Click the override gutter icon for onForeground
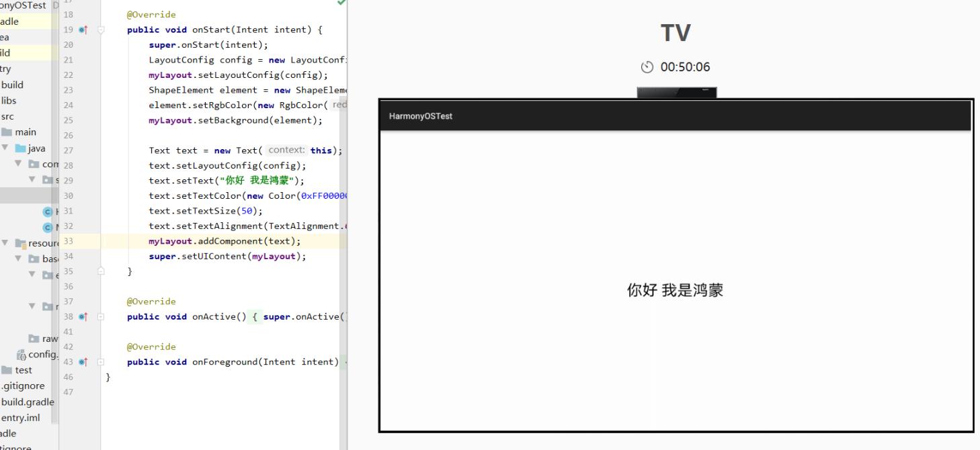This screenshot has width=980, height=450. [83, 363]
